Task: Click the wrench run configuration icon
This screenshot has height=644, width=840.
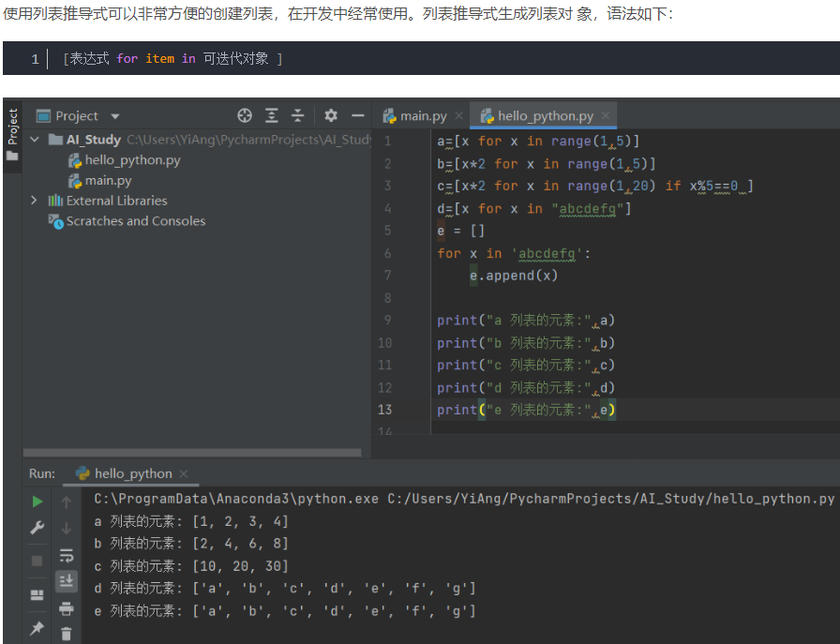Action: [37, 528]
